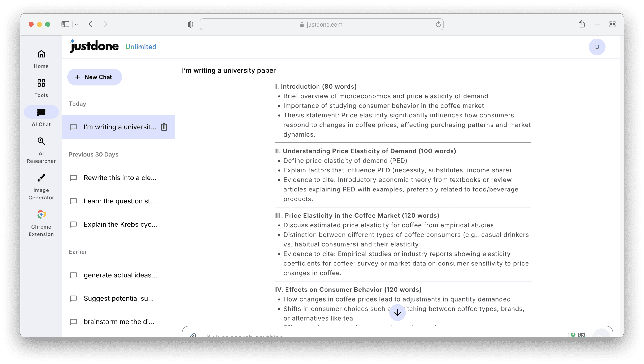Delete the current chat with trash icon
Image resolution: width=644 pixels, height=364 pixels.
164,127
